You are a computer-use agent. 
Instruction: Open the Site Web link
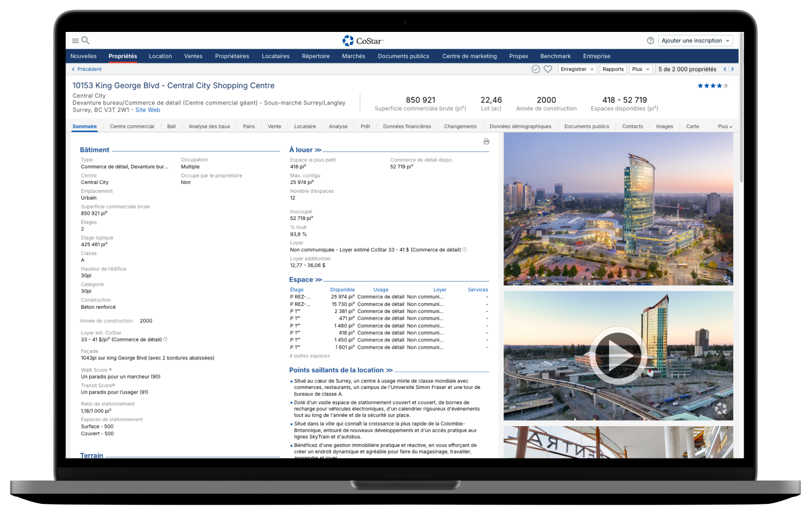click(x=148, y=110)
